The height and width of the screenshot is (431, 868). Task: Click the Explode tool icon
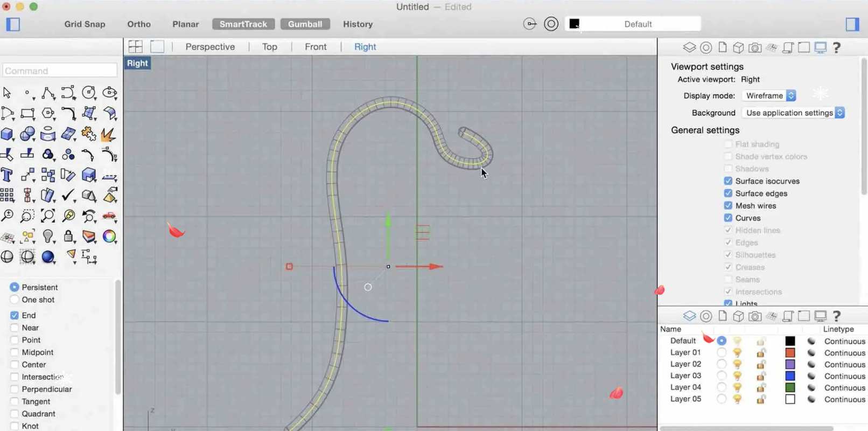109,134
